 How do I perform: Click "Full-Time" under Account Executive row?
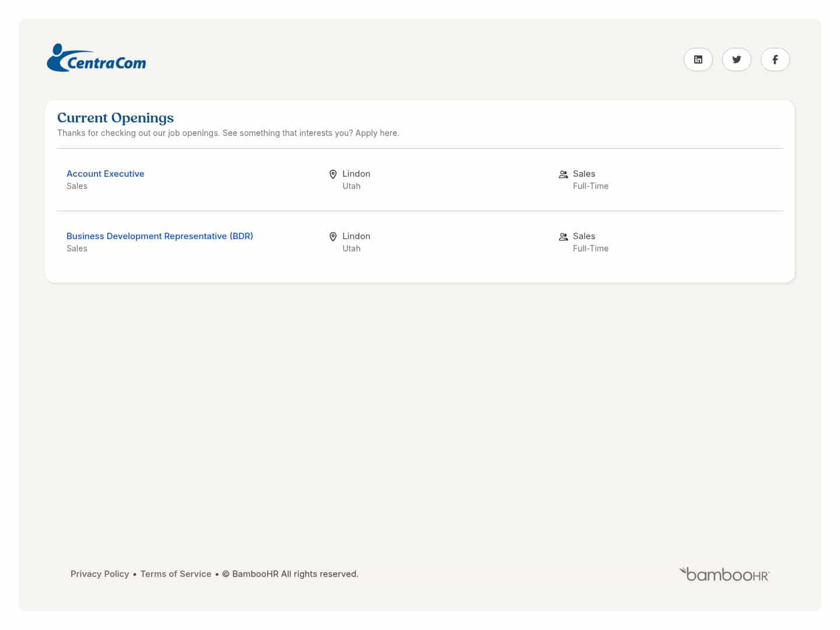click(590, 186)
